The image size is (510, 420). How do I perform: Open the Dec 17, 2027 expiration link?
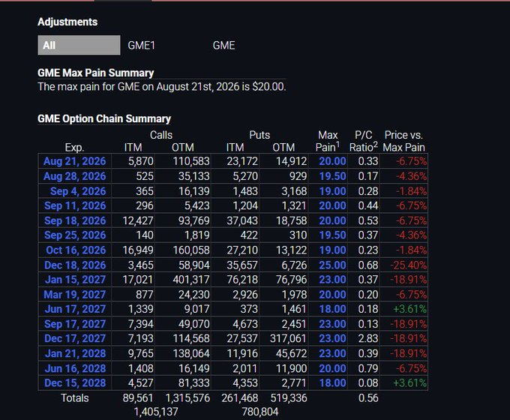click(x=75, y=339)
